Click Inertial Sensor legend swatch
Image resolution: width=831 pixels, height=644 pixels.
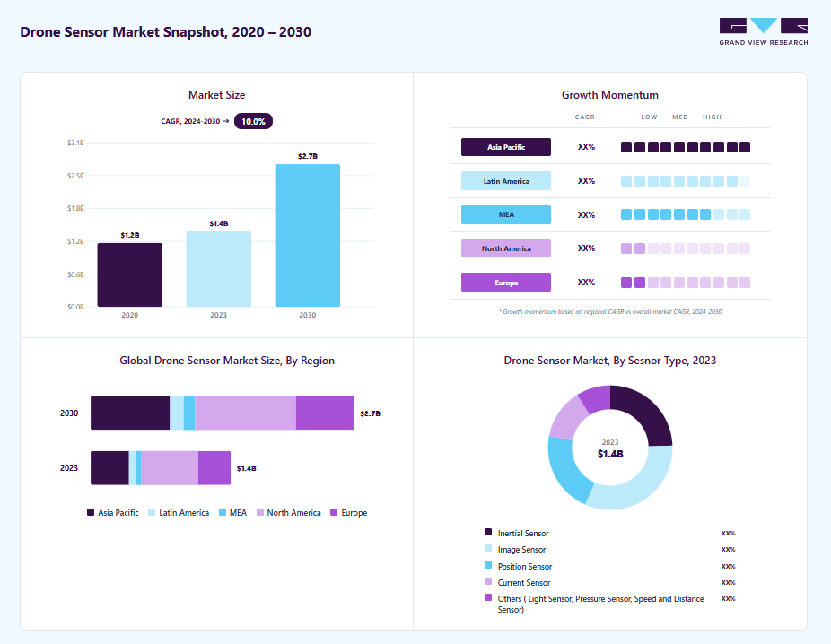pos(488,532)
